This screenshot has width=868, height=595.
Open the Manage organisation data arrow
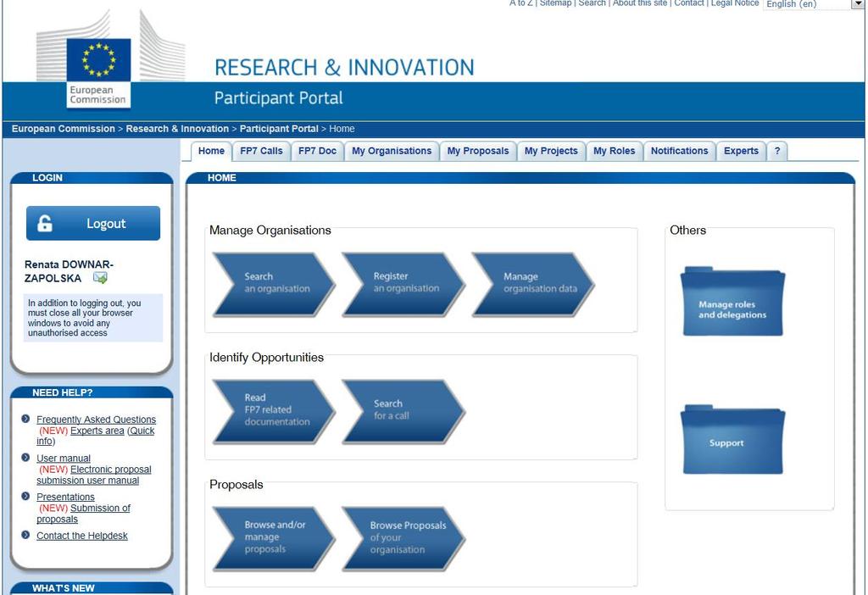(534, 284)
